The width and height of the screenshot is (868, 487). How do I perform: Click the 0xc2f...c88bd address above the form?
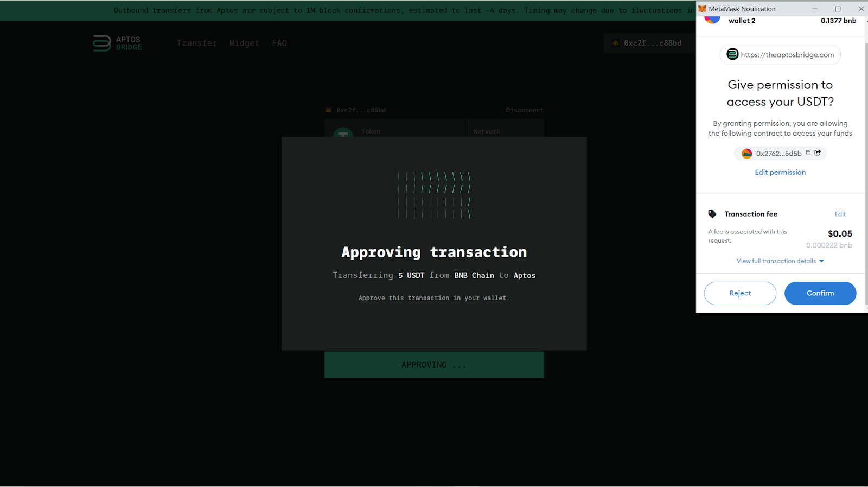[x=361, y=110]
